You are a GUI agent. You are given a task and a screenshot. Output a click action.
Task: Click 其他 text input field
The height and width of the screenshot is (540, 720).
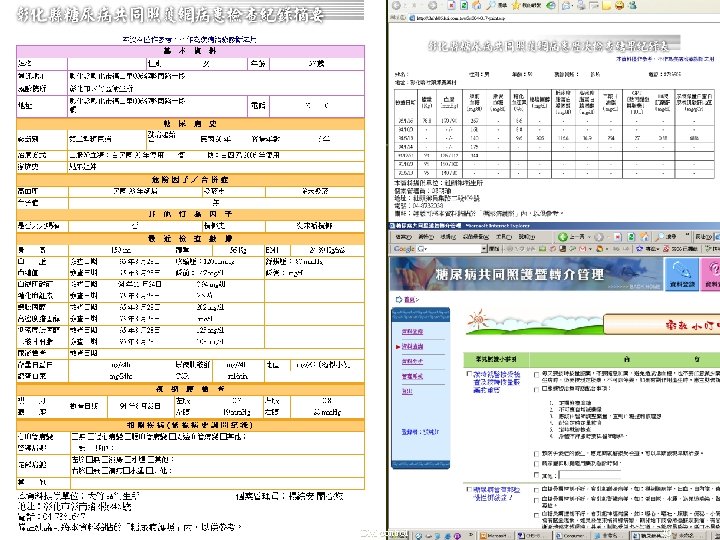point(590,475)
